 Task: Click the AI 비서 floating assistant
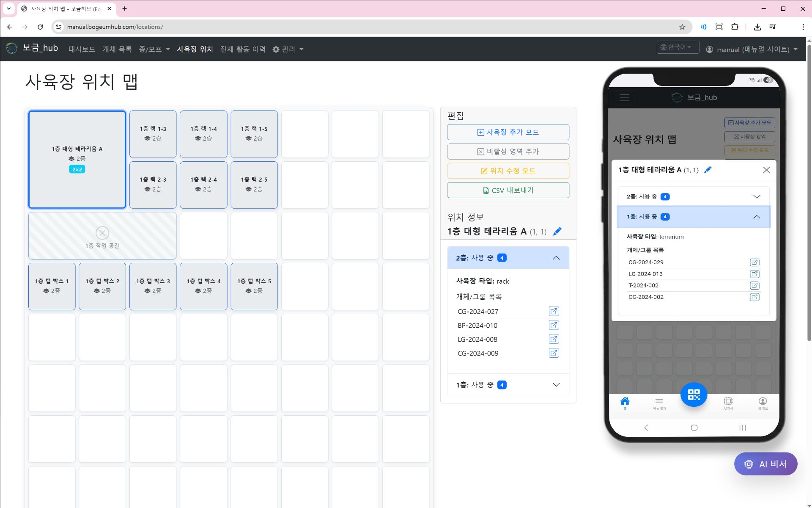[765, 464]
